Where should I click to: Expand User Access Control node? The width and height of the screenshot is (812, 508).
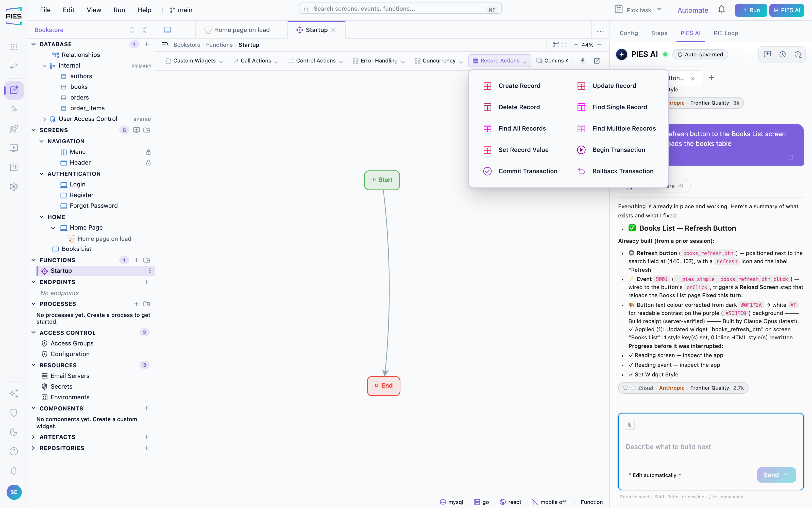pos(44,119)
